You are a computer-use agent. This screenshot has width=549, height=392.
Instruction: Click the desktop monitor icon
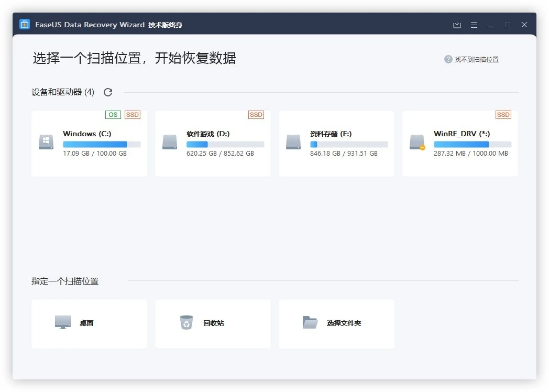[x=63, y=322]
